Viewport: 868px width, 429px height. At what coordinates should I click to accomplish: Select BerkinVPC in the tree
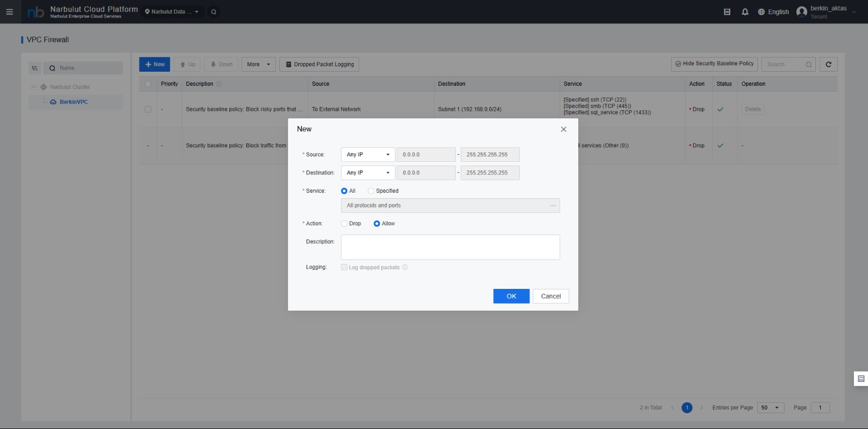tap(73, 102)
